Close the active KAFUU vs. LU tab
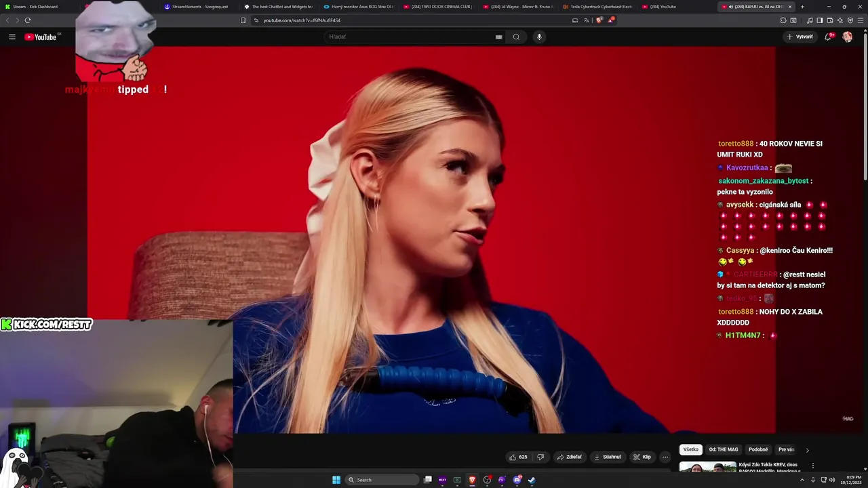 click(790, 7)
